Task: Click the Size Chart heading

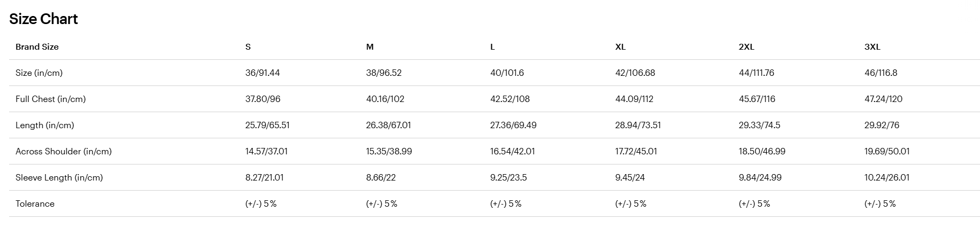Action: pyautogui.click(x=43, y=19)
